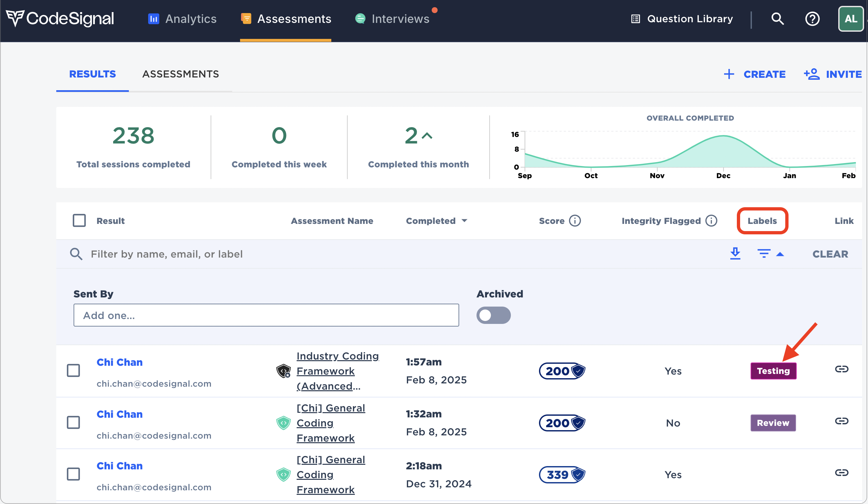
Task: Open the help question mark icon
Action: [812, 19]
